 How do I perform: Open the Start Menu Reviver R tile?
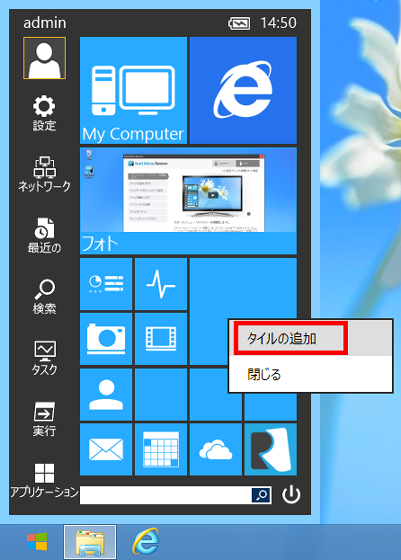pyautogui.click(x=271, y=449)
